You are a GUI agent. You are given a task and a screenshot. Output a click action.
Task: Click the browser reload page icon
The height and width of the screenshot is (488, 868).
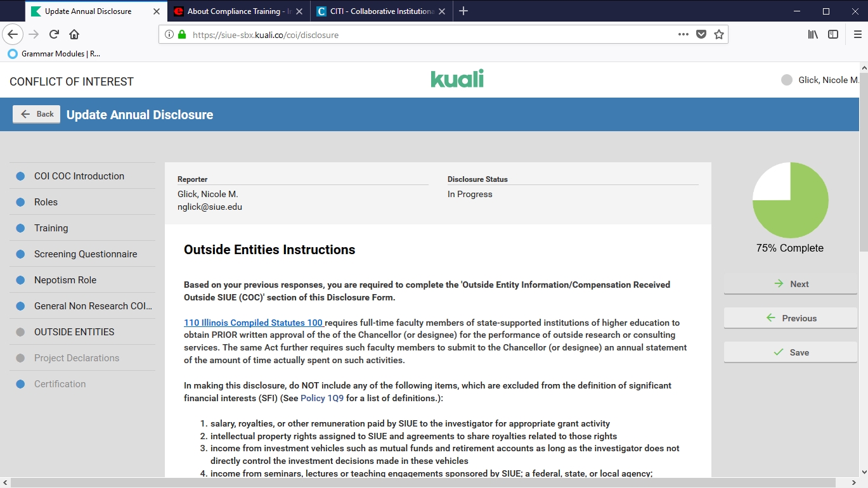(54, 35)
